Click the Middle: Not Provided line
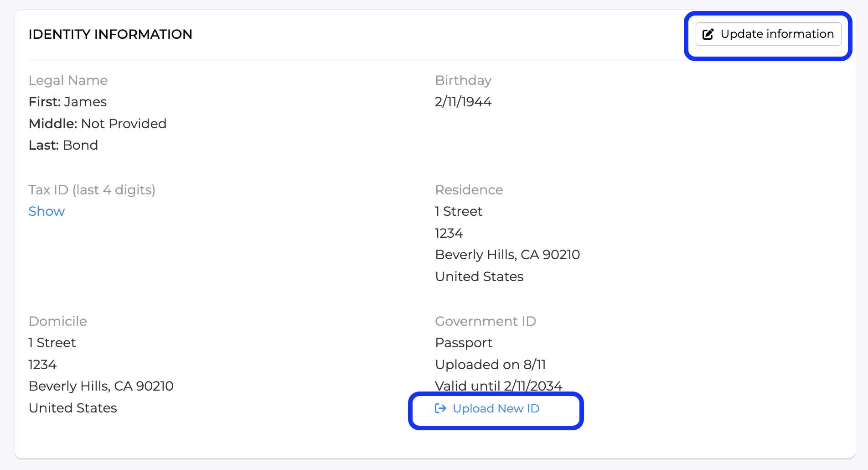This screenshot has width=868, height=470. click(98, 124)
